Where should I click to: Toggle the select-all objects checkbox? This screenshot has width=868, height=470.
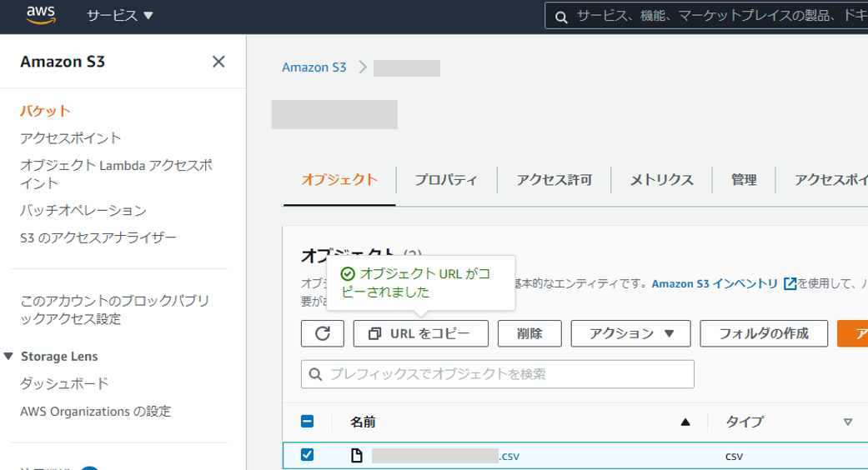pyautogui.click(x=307, y=422)
